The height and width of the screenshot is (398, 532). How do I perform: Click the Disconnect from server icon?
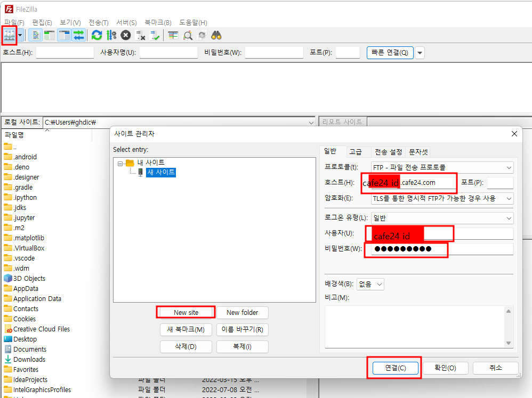click(x=140, y=35)
